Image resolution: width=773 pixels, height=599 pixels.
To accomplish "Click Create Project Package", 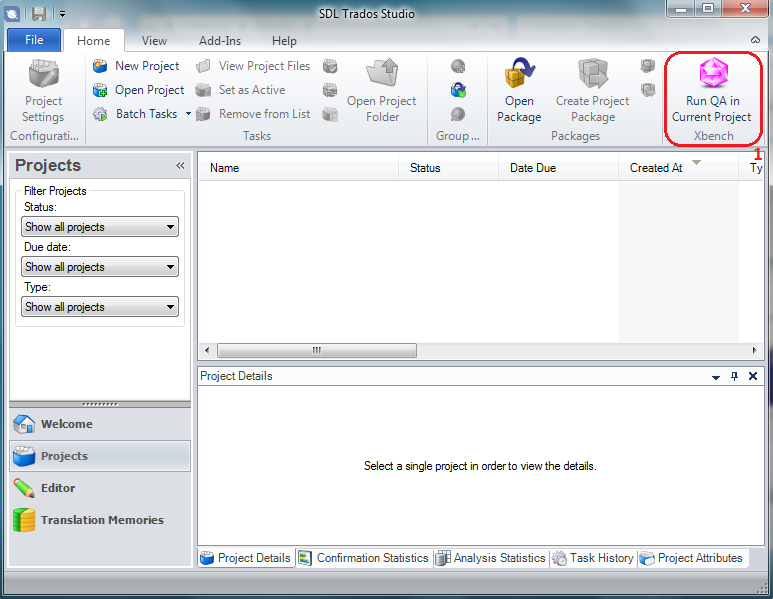I will click(593, 91).
